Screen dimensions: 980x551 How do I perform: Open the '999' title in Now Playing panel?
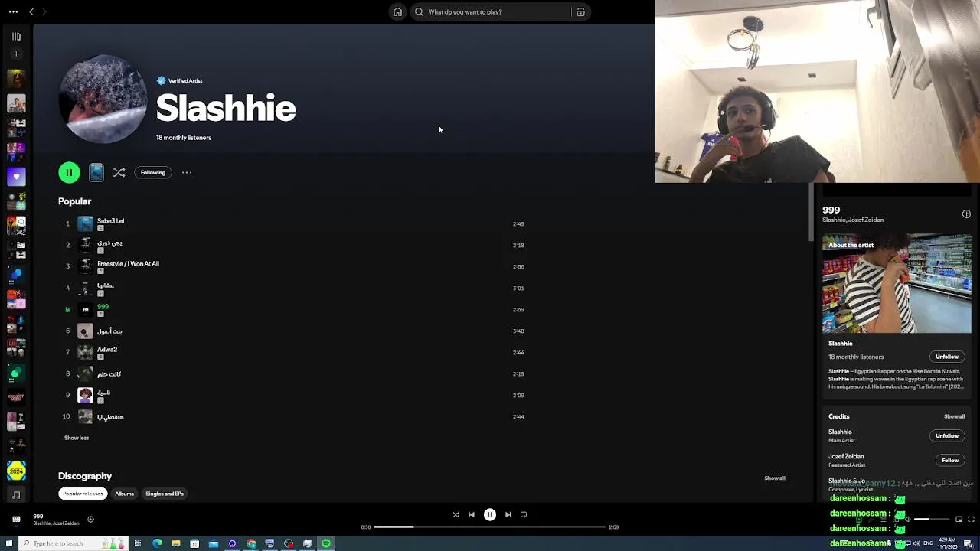(x=831, y=210)
